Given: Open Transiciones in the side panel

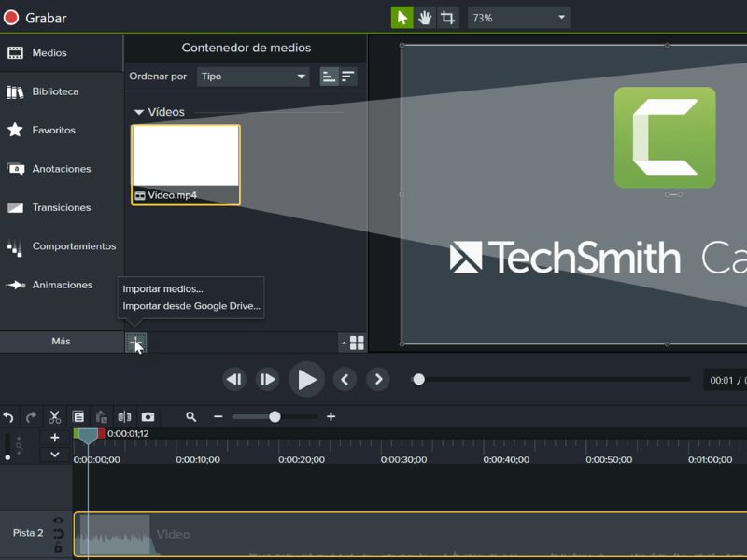Looking at the screenshot, I should 62,208.
